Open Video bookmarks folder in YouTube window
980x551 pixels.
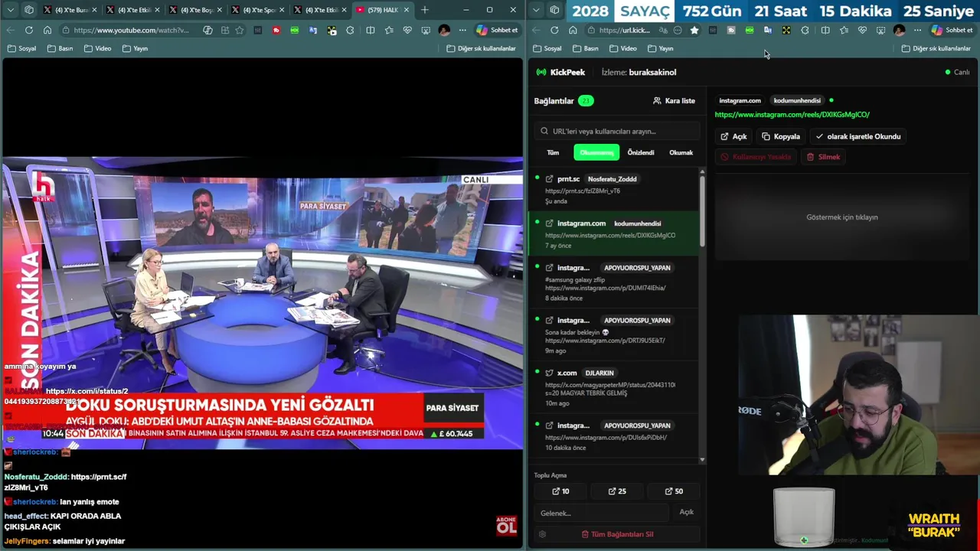[97, 48]
